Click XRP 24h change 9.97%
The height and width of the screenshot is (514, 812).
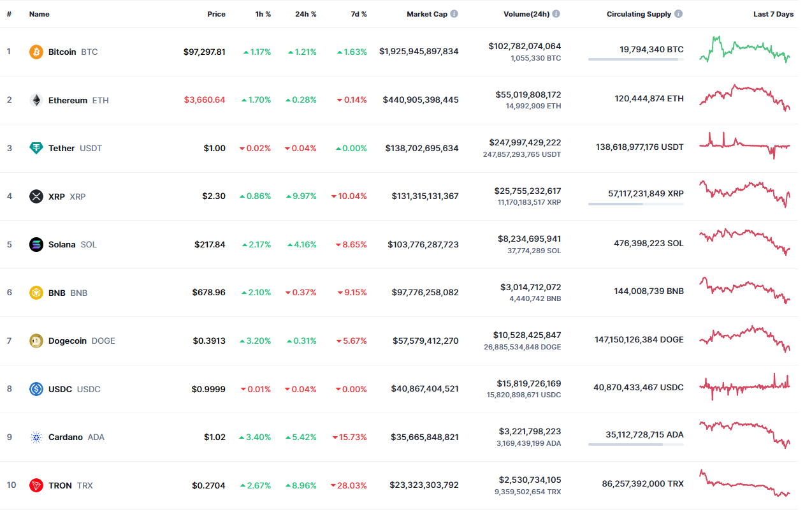301,196
